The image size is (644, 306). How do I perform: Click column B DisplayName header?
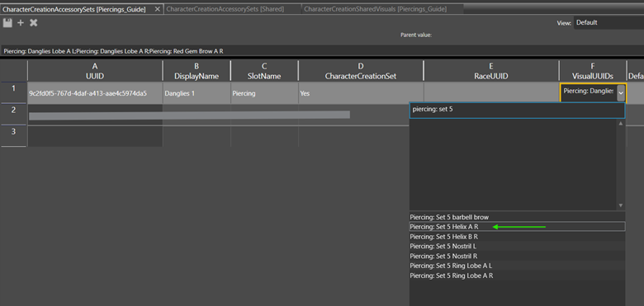(197, 71)
